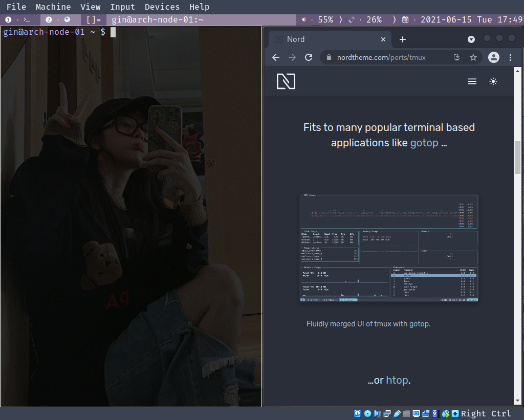The width and height of the screenshot is (524, 420).
Task: Open the Devices menu
Action: pos(162,7)
